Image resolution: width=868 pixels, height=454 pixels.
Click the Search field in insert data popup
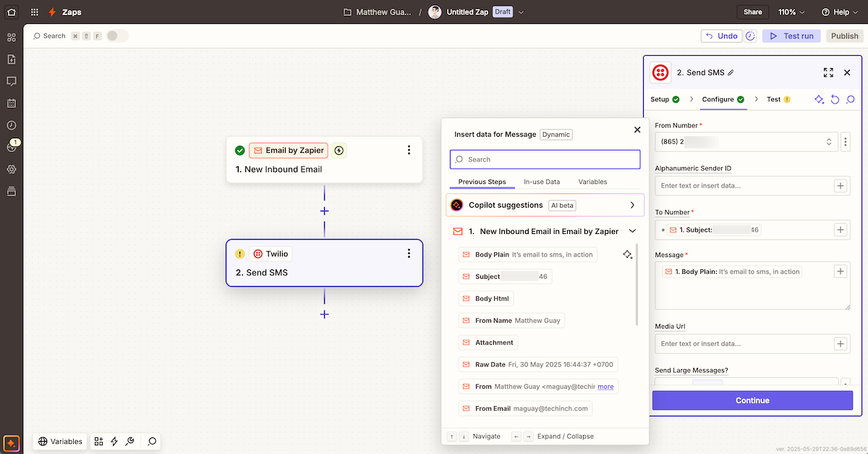click(545, 159)
